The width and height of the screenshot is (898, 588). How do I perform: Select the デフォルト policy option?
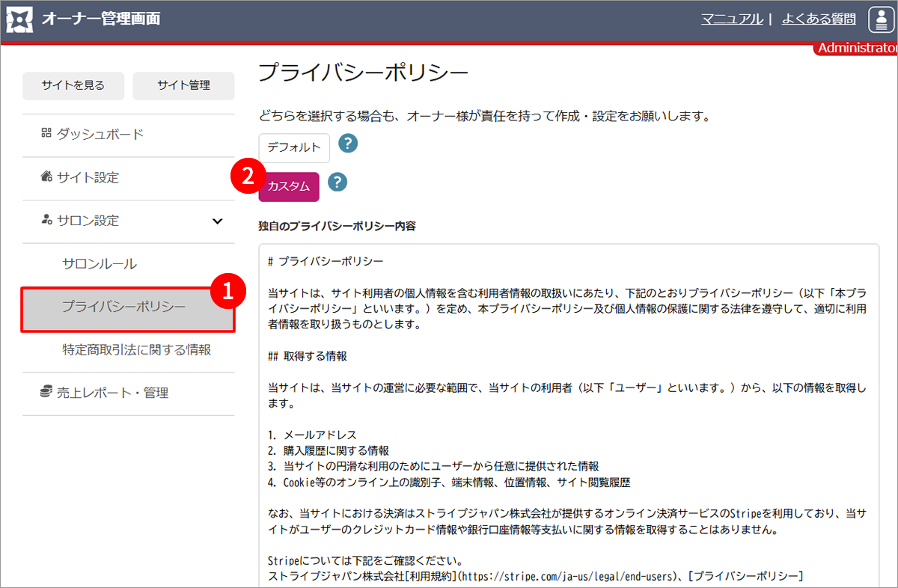pos(294,147)
